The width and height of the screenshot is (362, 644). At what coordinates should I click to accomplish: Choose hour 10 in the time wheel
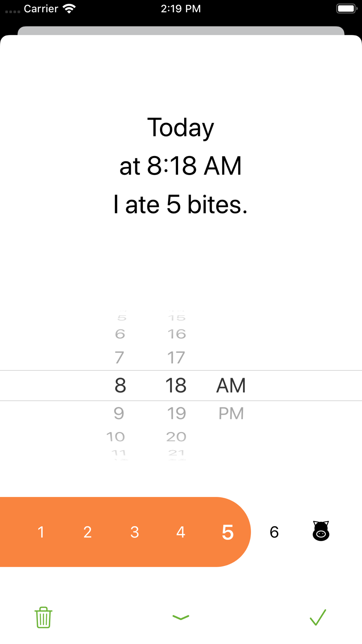(116, 437)
